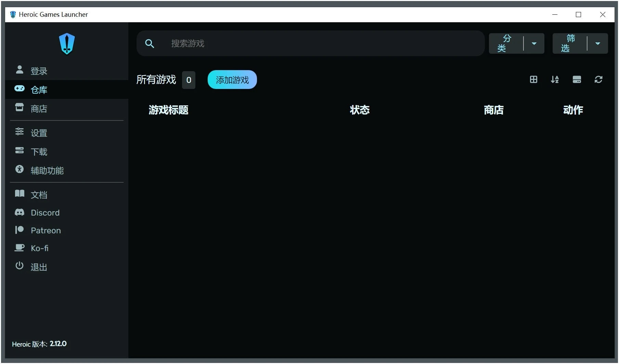Click the 分类 category button
619x364 pixels.
[x=505, y=43]
